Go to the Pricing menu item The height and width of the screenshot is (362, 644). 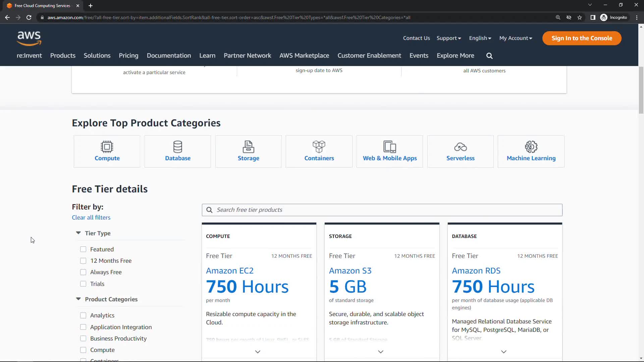[128, 56]
